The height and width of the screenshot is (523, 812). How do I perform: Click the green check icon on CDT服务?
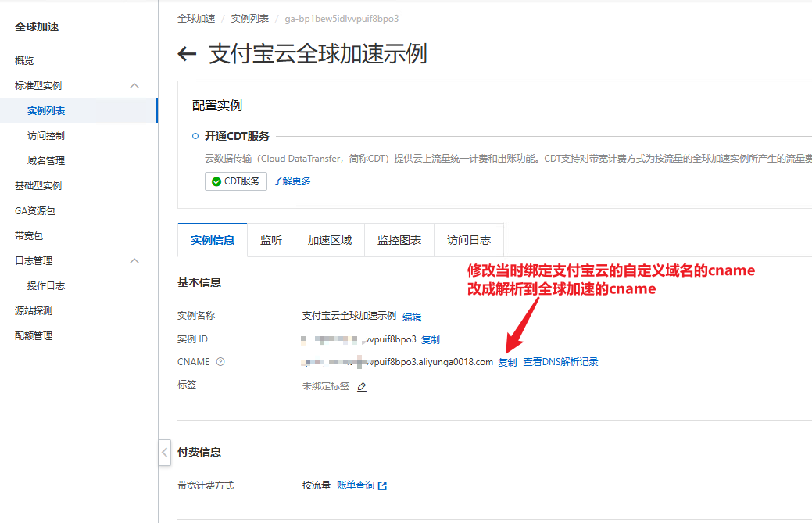point(216,181)
